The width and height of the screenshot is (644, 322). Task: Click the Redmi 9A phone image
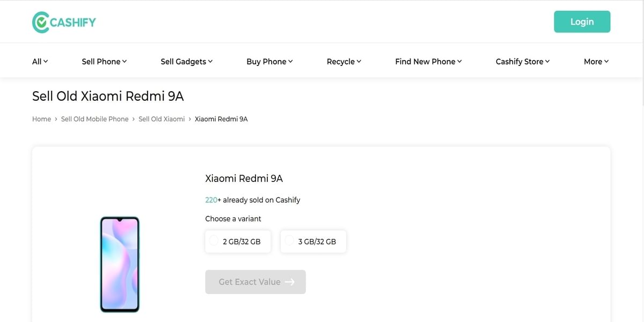click(x=120, y=264)
